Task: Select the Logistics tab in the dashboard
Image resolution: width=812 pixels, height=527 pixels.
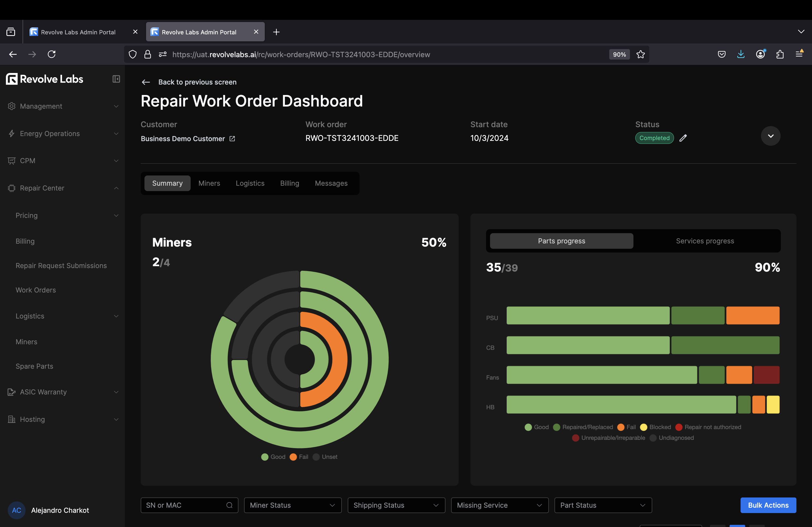Action: [x=250, y=183]
